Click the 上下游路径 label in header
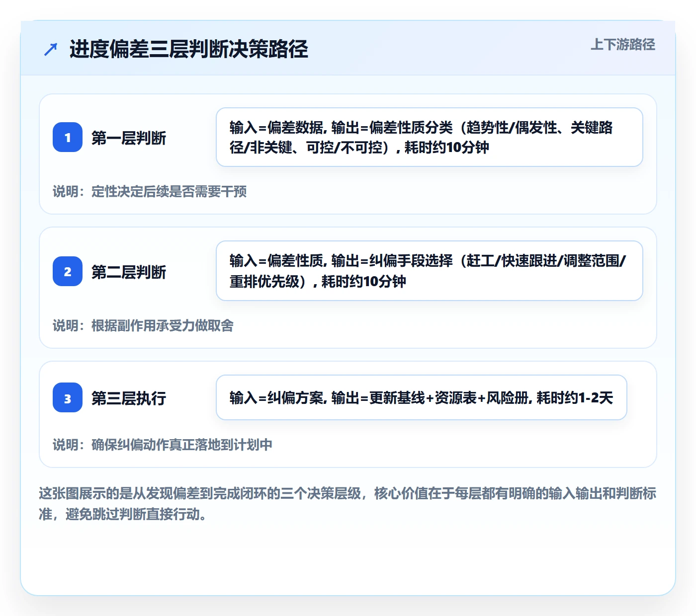 (x=623, y=45)
